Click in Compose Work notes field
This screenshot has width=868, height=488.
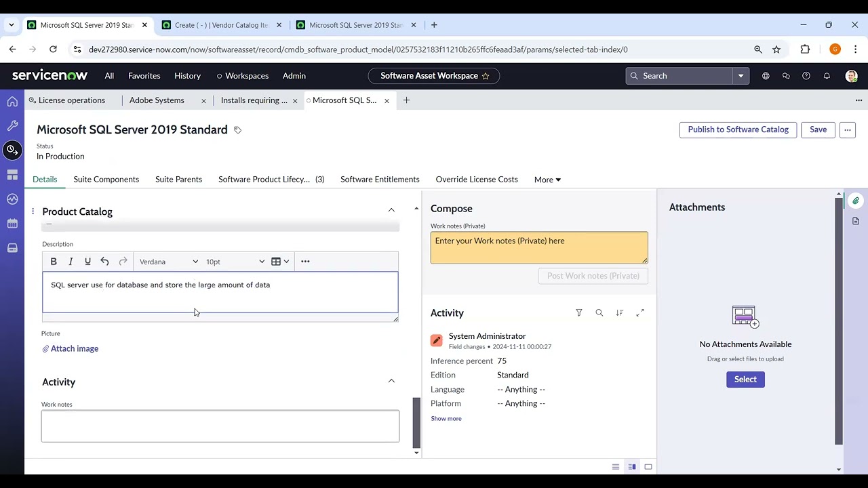539,247
